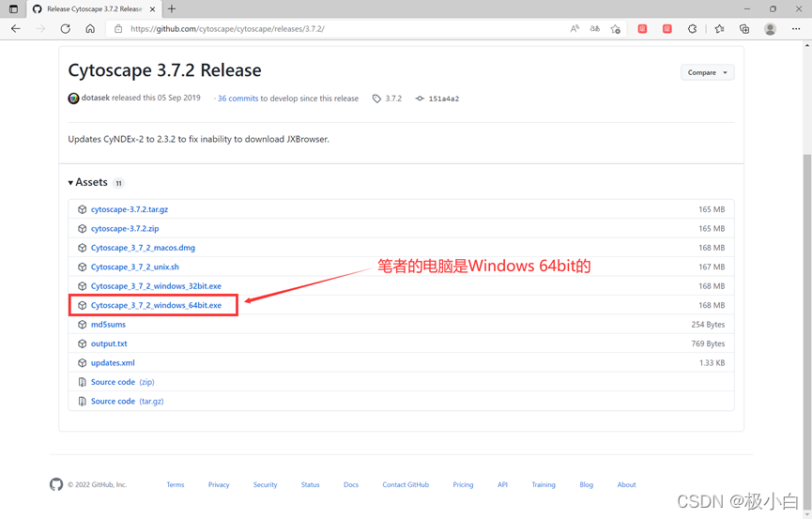The image size is (812, 519).
Task: Open the md5sums asset link
Action: [x=108, y=324]
